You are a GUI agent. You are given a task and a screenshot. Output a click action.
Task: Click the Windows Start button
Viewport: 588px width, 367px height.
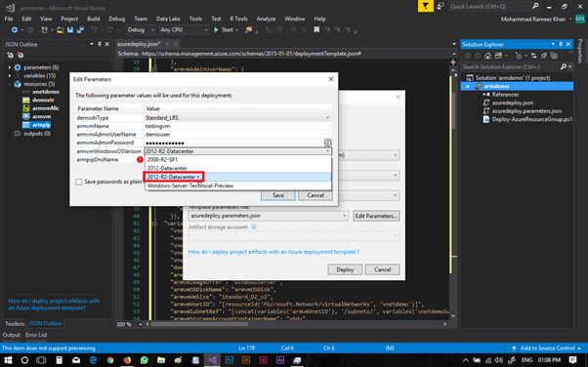(x=8, y=360)
